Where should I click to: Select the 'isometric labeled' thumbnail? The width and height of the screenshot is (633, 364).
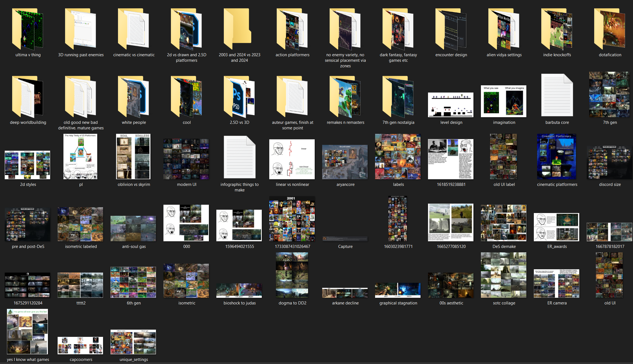click(80, 224)
